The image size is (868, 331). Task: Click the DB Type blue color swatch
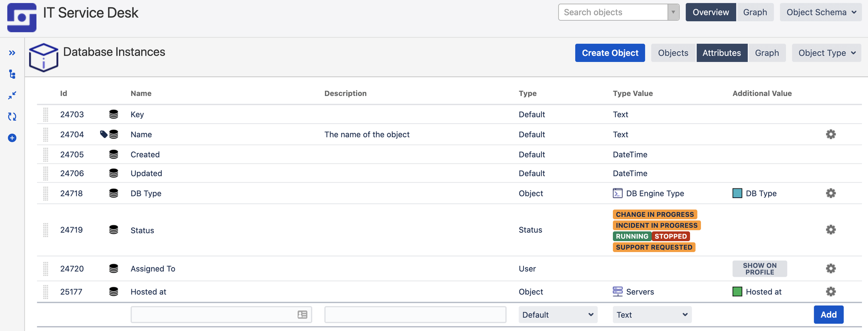point(737,193)
